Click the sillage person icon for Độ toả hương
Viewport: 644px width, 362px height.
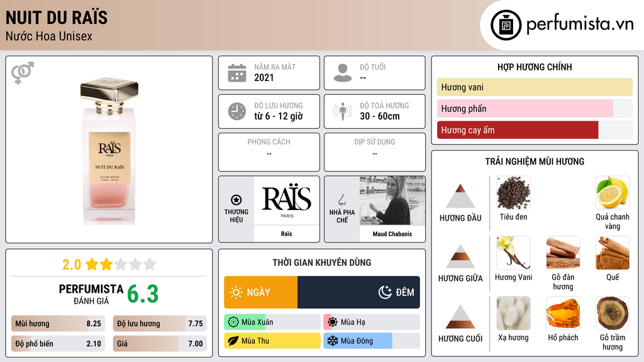tap(343, 111)
